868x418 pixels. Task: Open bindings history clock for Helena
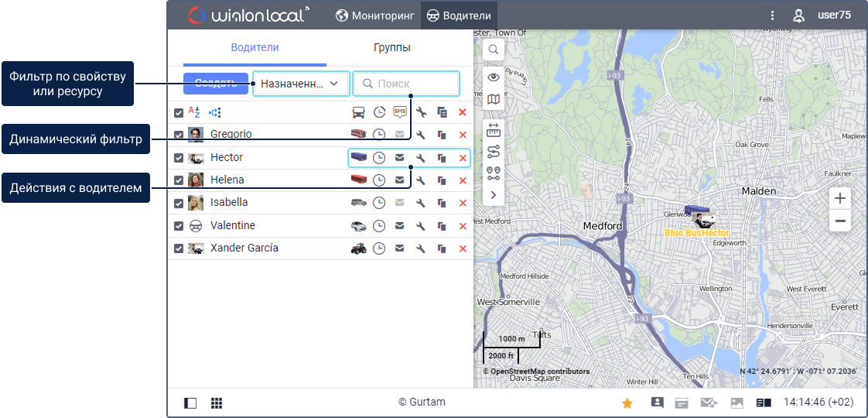click(379, 180)
